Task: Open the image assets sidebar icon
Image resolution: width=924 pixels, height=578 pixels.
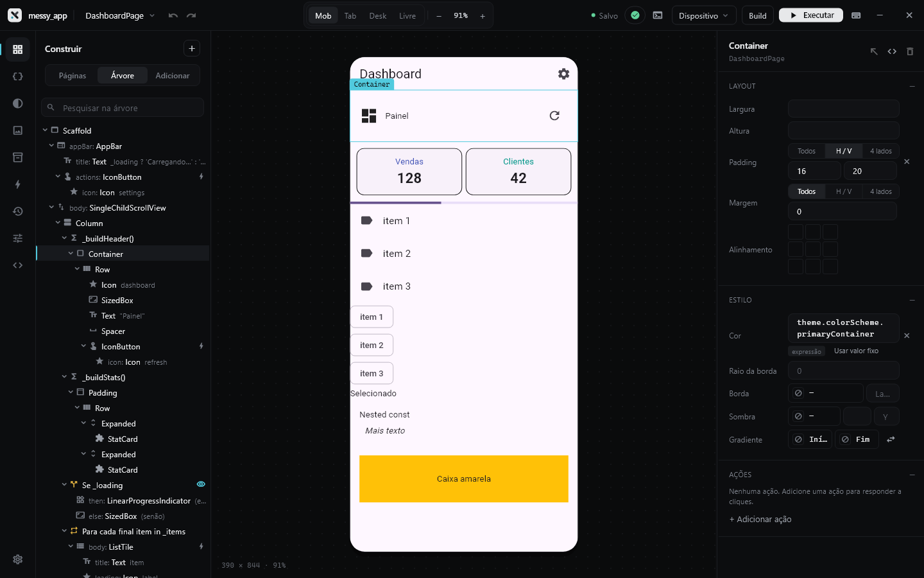Action: pos(18,130)
